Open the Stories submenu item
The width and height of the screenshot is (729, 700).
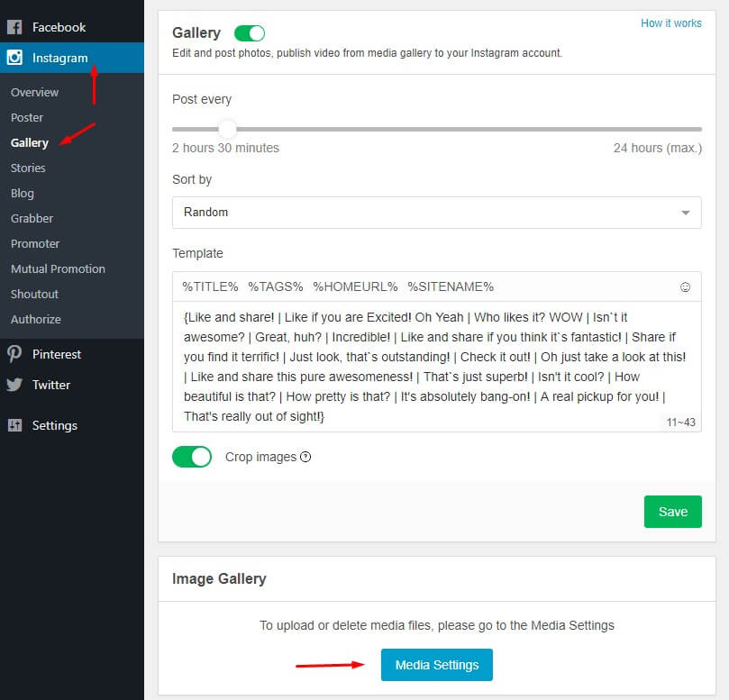point(28,168)
